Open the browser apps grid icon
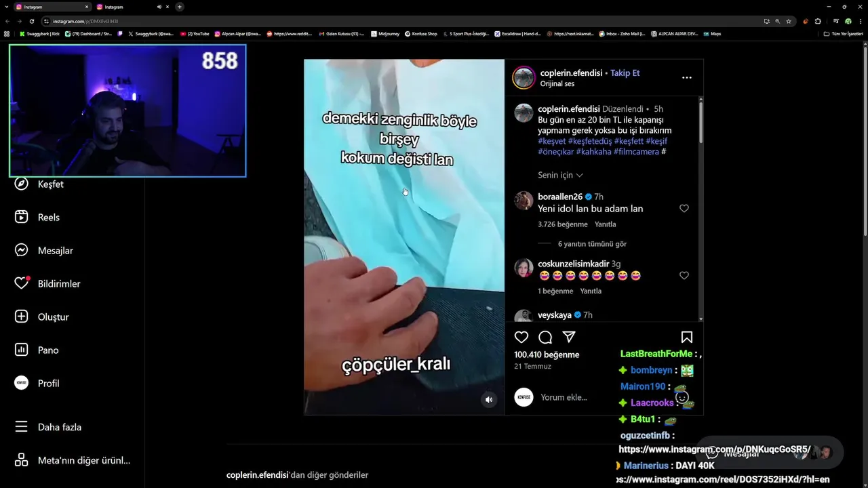 7,33
